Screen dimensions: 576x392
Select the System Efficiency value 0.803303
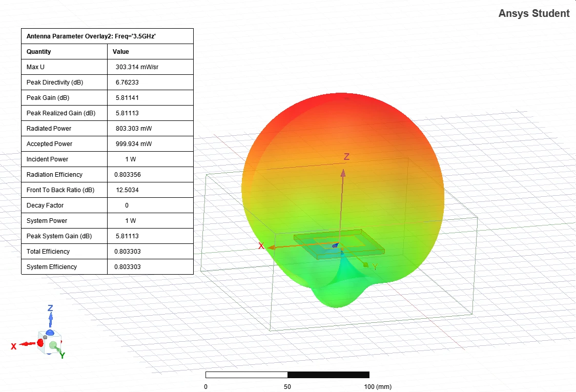pos(128,267)
